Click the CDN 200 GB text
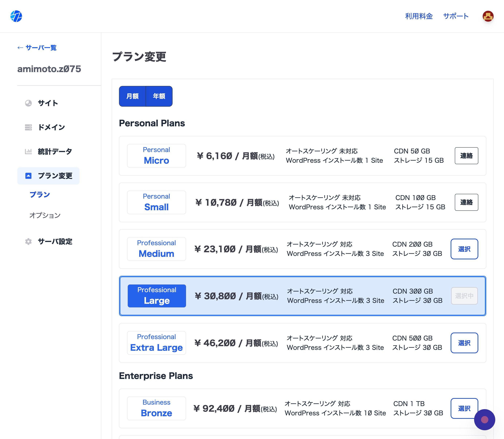Image resolution: width=504 pixels, height=439 pixels. pos(412,244)
